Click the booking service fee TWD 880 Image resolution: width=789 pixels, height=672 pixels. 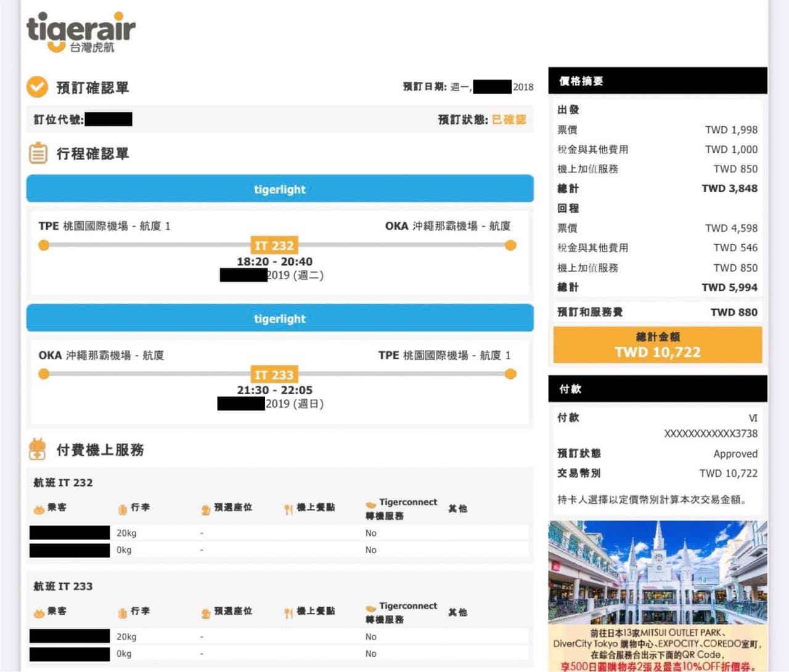point(734,312)
